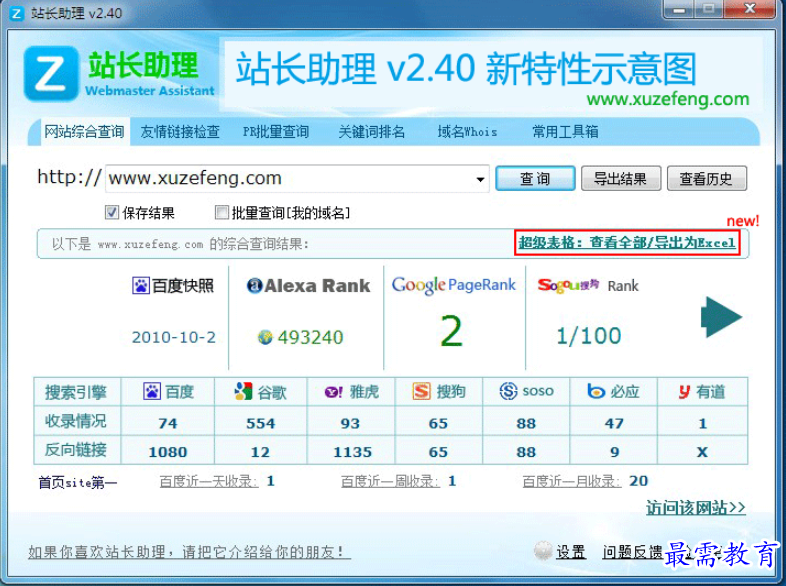Minimize the 站长助理 window
Screen dimensions: 786x586
pyautogui.click(x=680, y=9)
